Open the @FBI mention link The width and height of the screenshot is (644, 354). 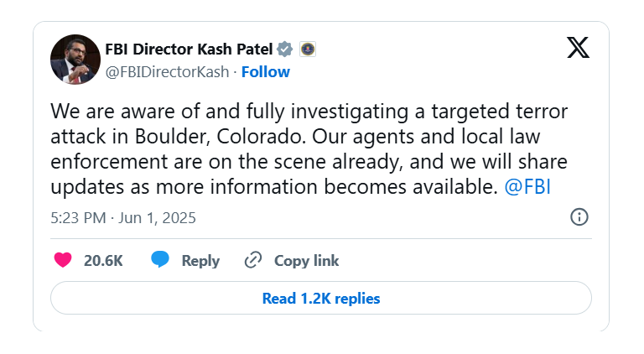click(x=527, y=186)
